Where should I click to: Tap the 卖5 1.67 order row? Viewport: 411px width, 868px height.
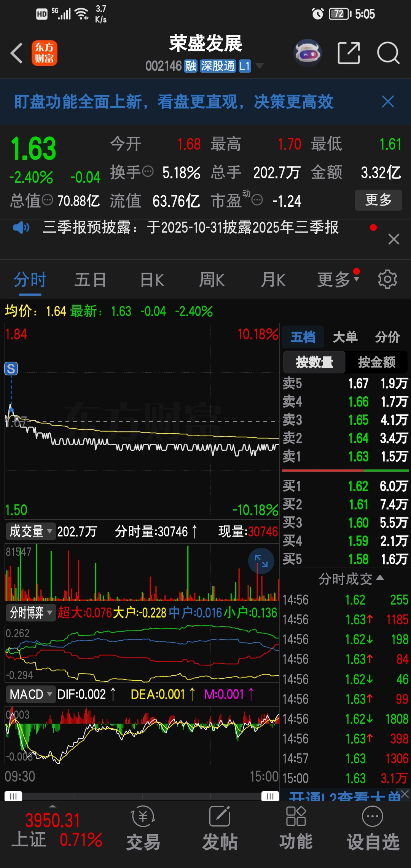coord(345,383)
